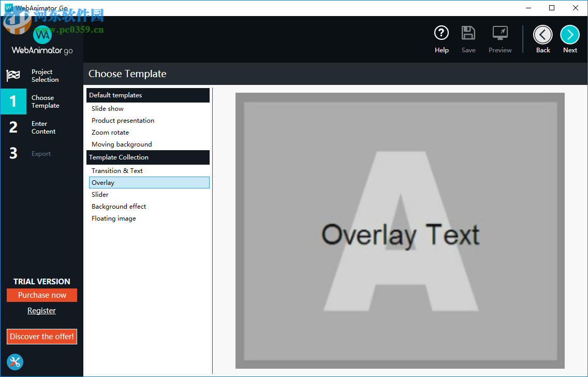Minimize the WebAnimator Go window
Viewport: 588px width, 377px height.
[x=528, y=8]
